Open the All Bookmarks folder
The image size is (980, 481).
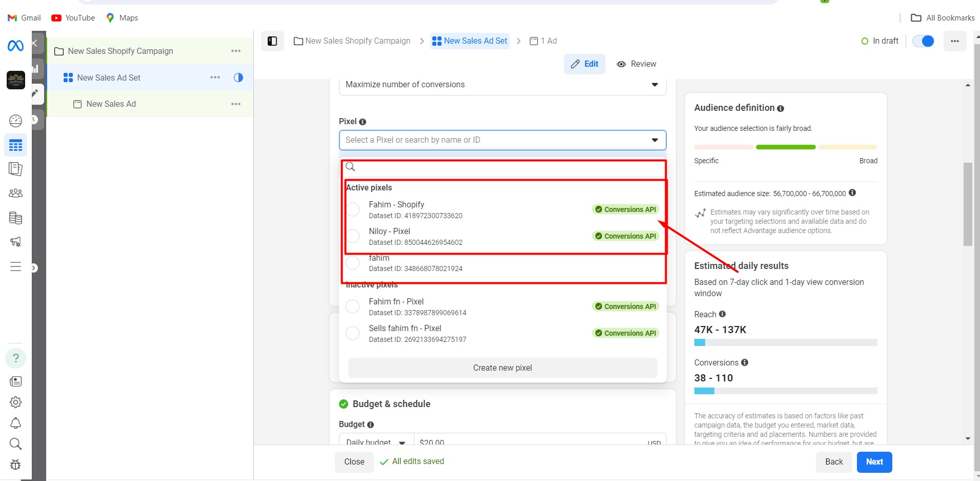pos(943,18)
